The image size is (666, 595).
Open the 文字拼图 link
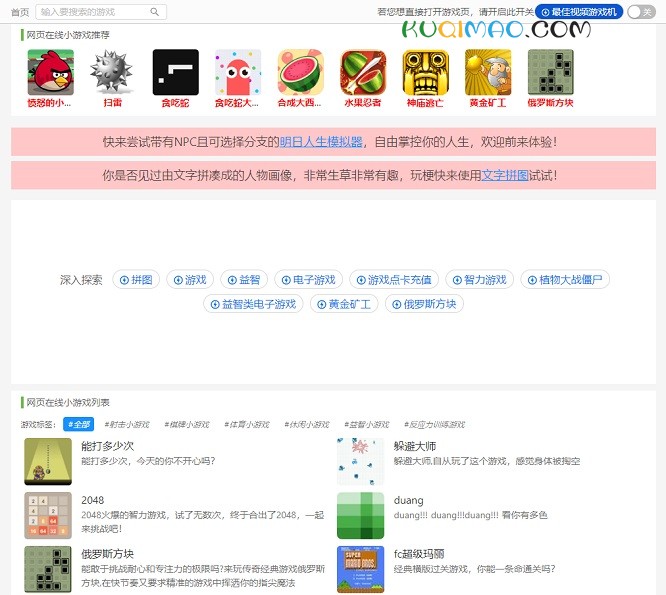click(505, 175)
